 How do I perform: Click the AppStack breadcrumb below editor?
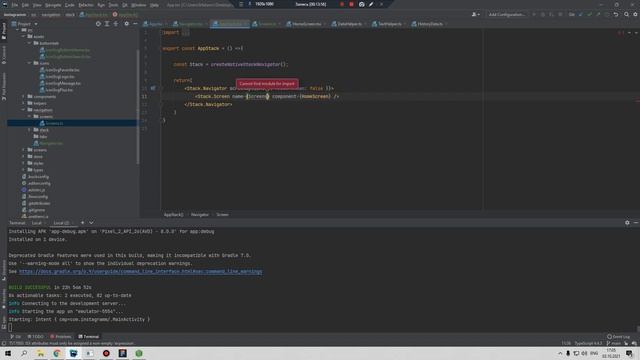click(x=173, y=215)
